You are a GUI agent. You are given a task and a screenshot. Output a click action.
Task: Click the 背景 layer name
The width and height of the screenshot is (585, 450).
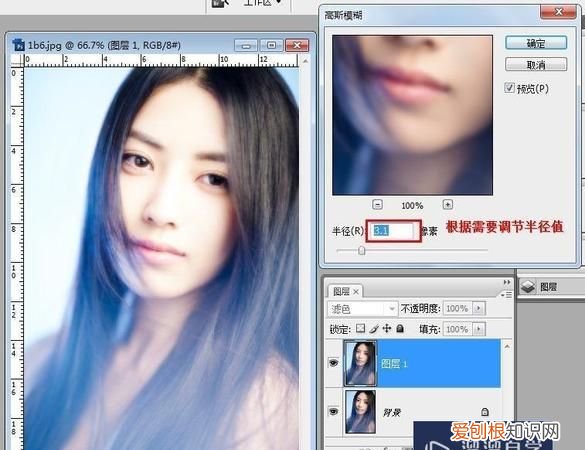click(x=391, y=412)
